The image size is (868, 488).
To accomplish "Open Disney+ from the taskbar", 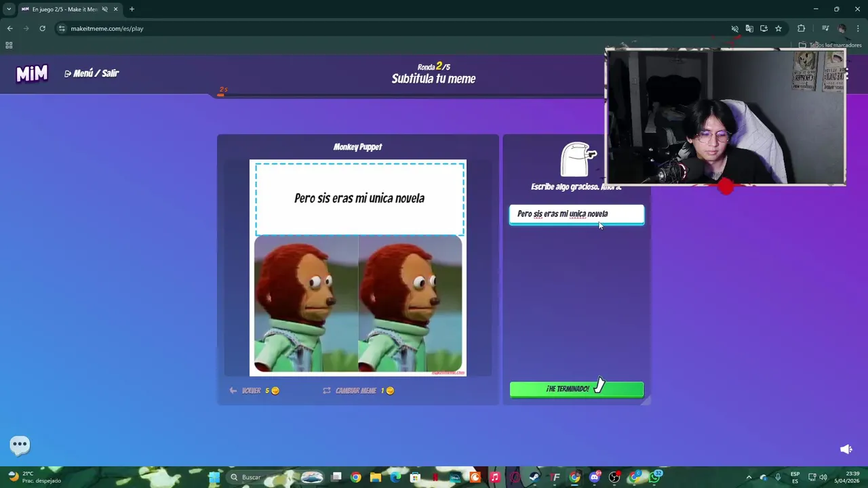I will (x=455, y=477).
